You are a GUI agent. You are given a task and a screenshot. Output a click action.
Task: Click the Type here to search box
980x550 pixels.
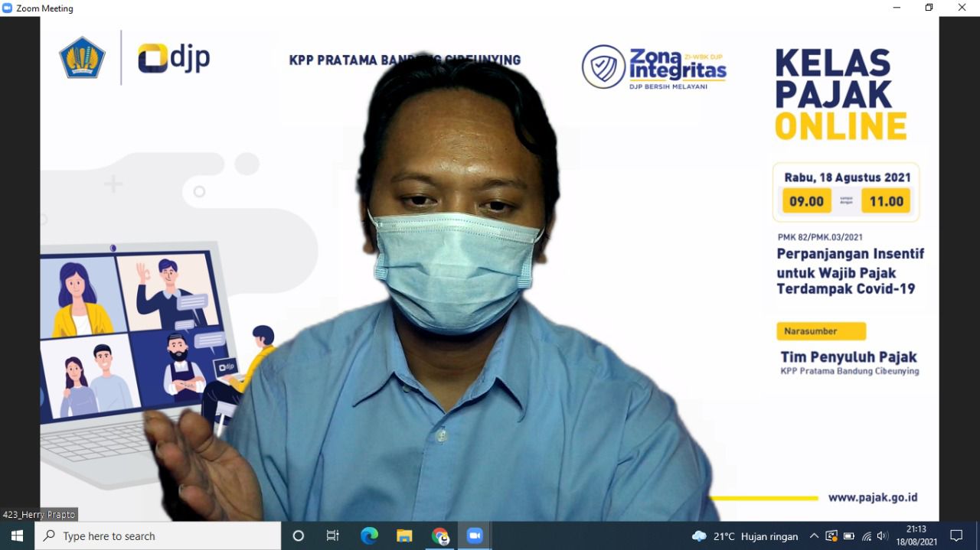(158, 536)
